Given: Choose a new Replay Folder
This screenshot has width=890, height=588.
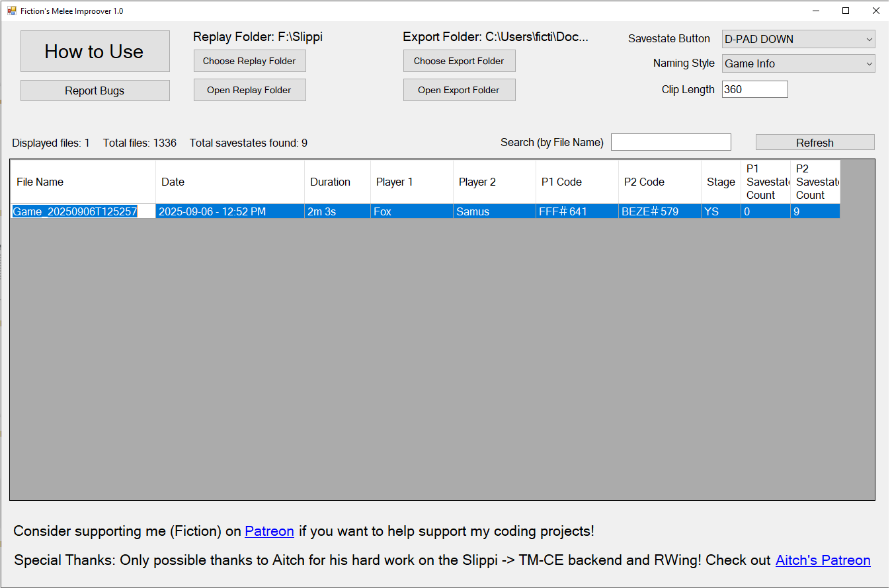Looking at the screenshot, I should pyautogui.click(x=249, y=61).
